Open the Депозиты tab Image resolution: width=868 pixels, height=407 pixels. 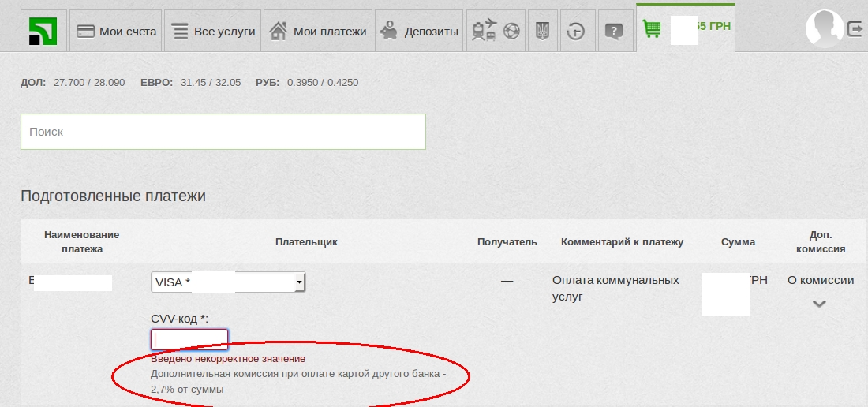[420, 31]
